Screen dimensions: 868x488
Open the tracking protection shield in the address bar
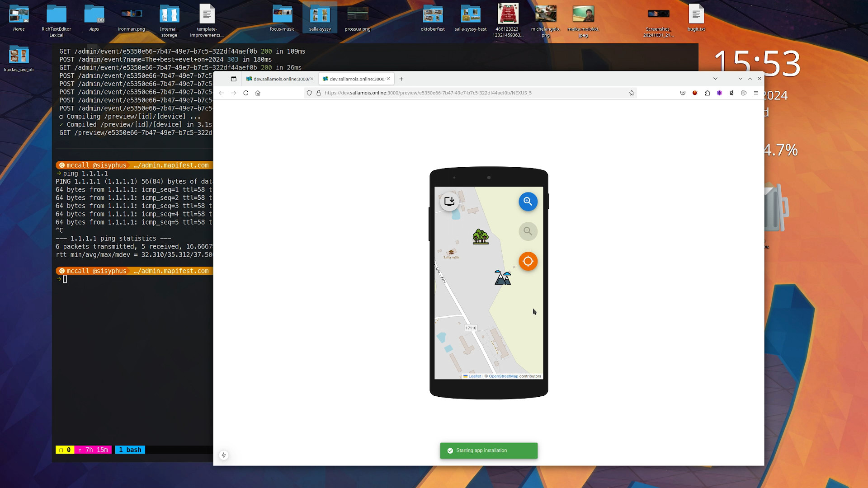click(309, 93)
